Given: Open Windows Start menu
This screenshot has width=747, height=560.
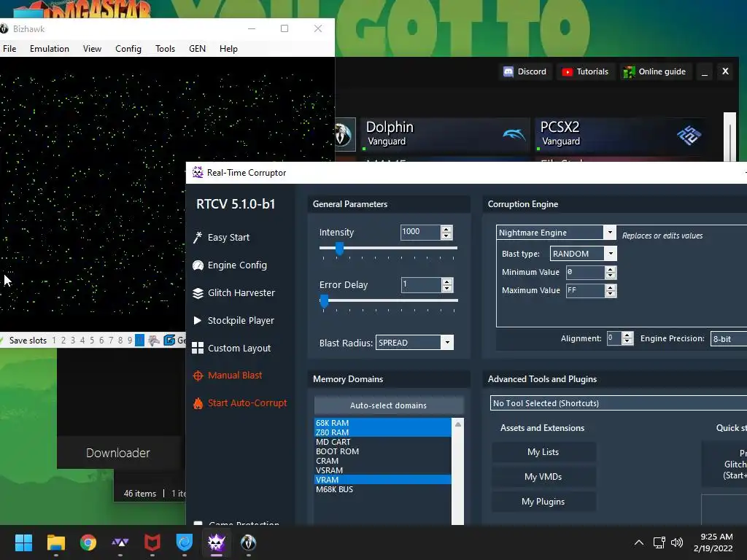Looking at the screenshot, I should coord(23,542).
